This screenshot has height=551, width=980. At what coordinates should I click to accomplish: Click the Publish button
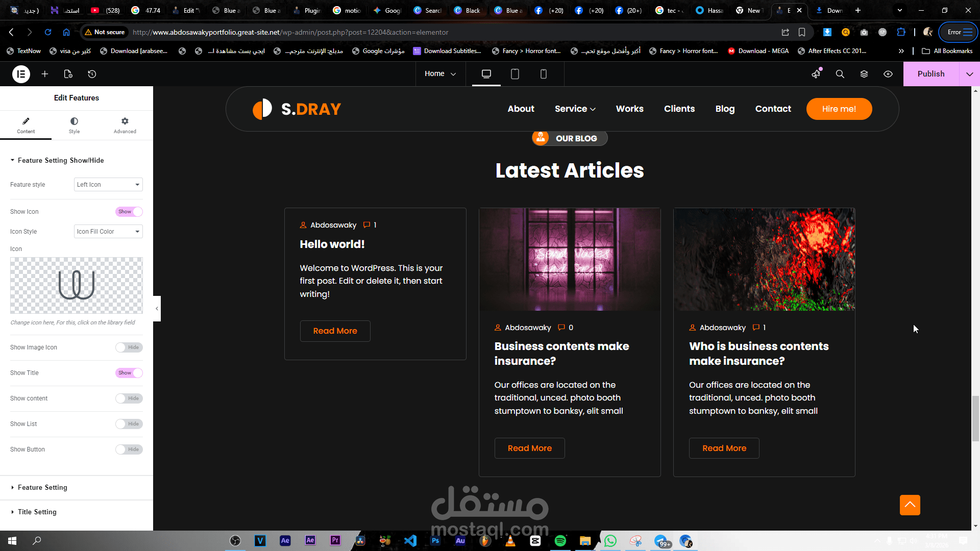(x=930, y=74)
